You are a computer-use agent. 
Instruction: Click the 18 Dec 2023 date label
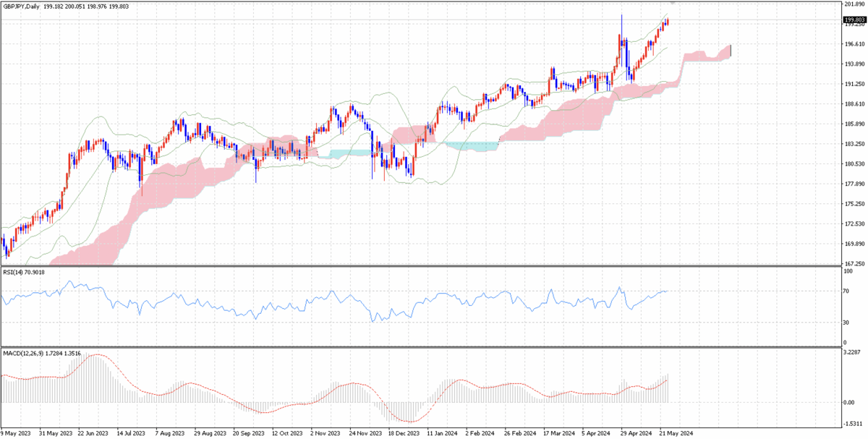(x=404, y=434)
